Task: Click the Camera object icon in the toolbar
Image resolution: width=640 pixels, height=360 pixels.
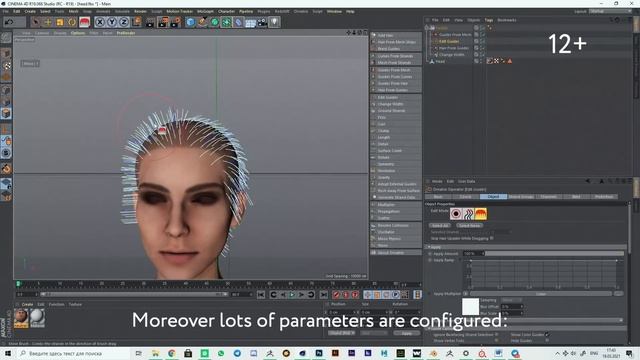Action: pyautogui.click(x=262, y=22)
